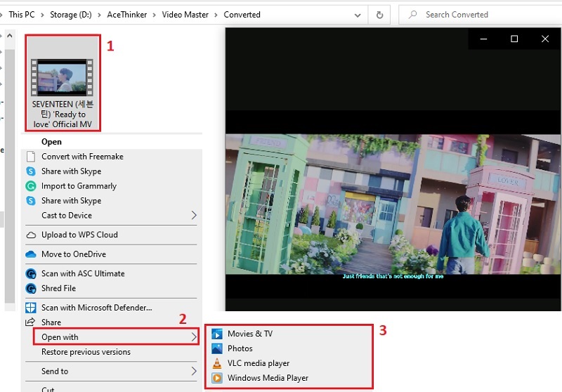Minimize the video player window
The width and height of the screenshot is (562, 392).
point(483,39)
